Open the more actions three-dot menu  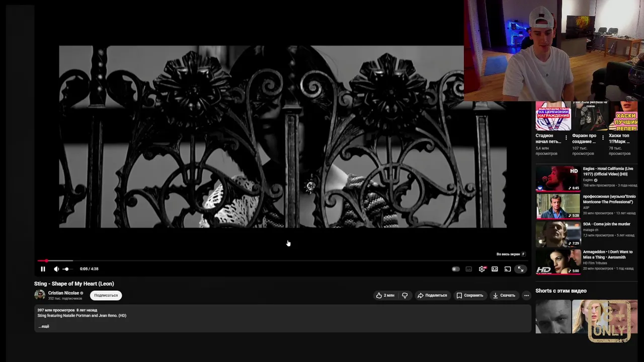pyautogui.click(x=526, y=295)
